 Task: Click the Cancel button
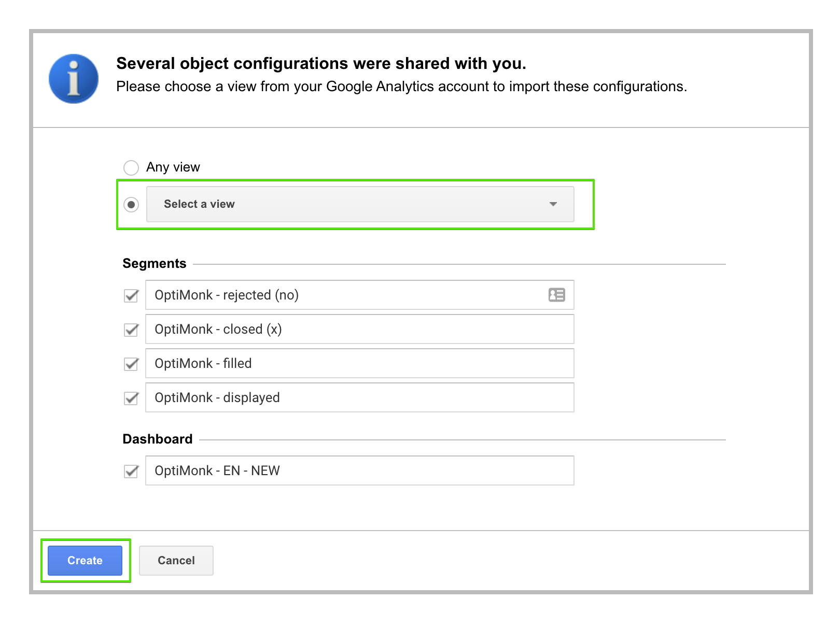click(x=176, y=560)
